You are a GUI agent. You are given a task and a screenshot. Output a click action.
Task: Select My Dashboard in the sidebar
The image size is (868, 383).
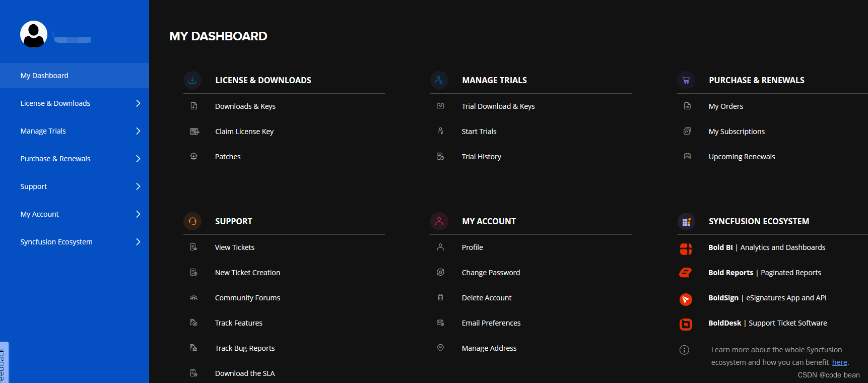(75, 76)
